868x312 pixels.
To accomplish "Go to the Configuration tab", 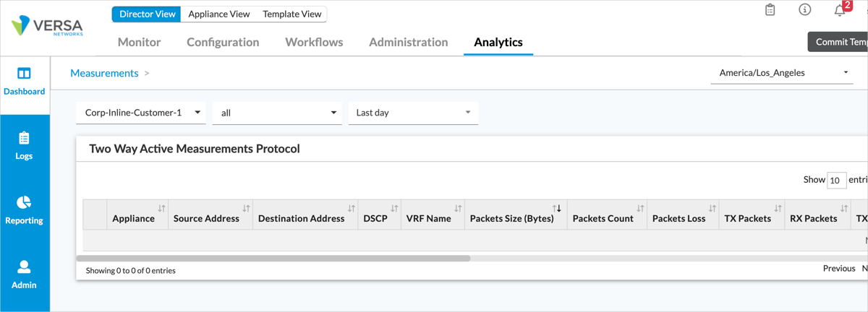I will click(223, 42).
